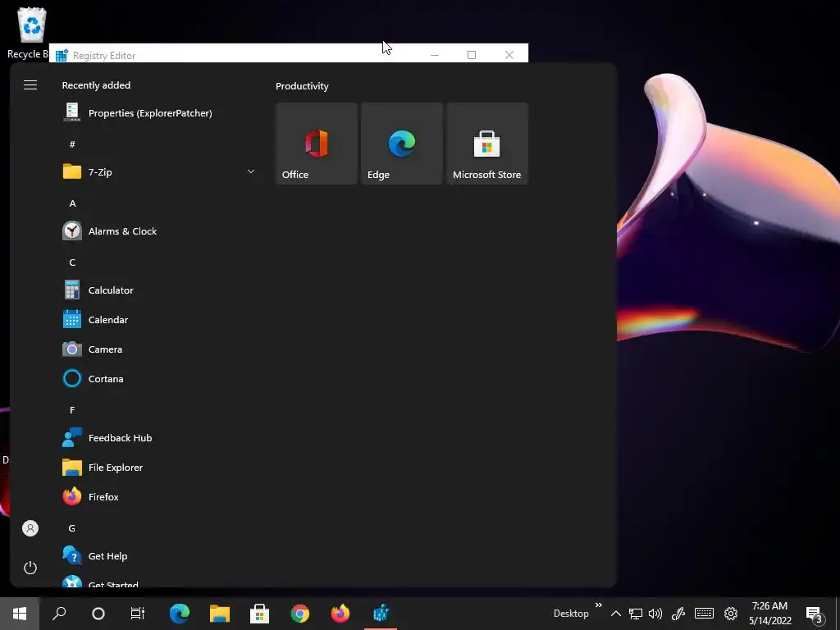Open the Desktop toolbar label
This screenshot has width=840, height=630.
pyautogui.click(x=571, y=614)
